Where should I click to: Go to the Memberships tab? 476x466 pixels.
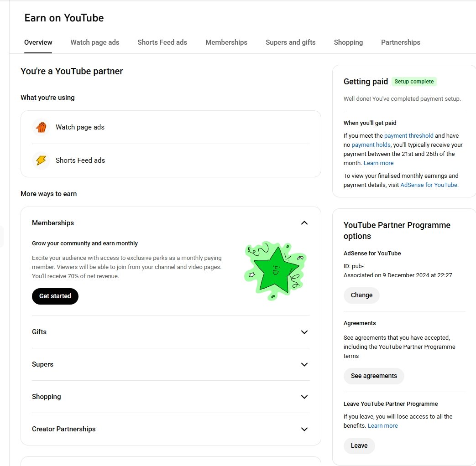click(x=226, y=42)
